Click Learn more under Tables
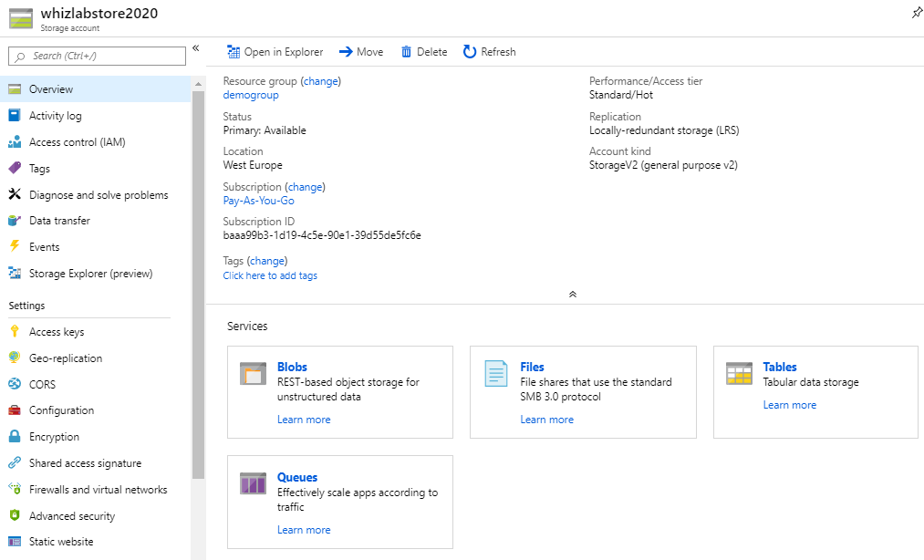The image size is (924, 560). point(790,404)
